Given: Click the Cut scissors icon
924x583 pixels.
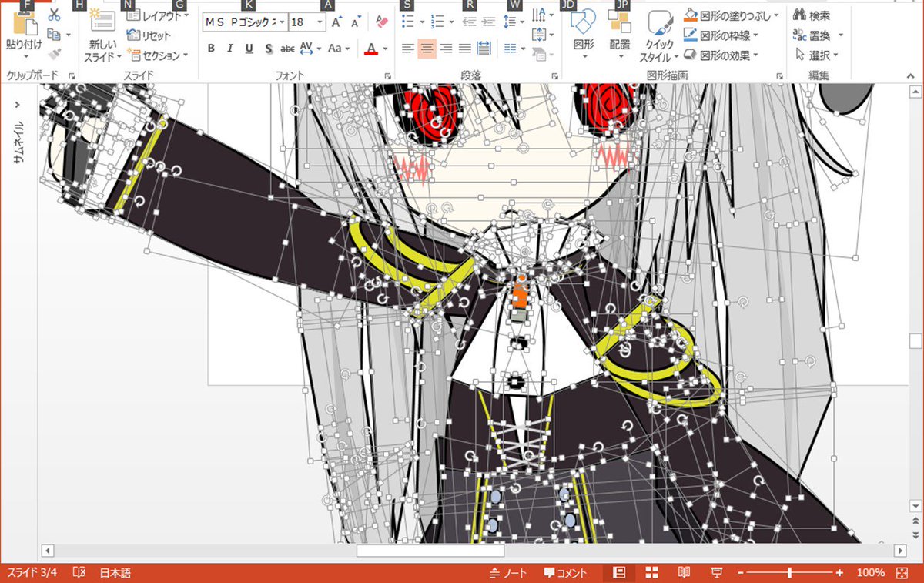Looking at the screenshot, I should click(x=54, y=15).
